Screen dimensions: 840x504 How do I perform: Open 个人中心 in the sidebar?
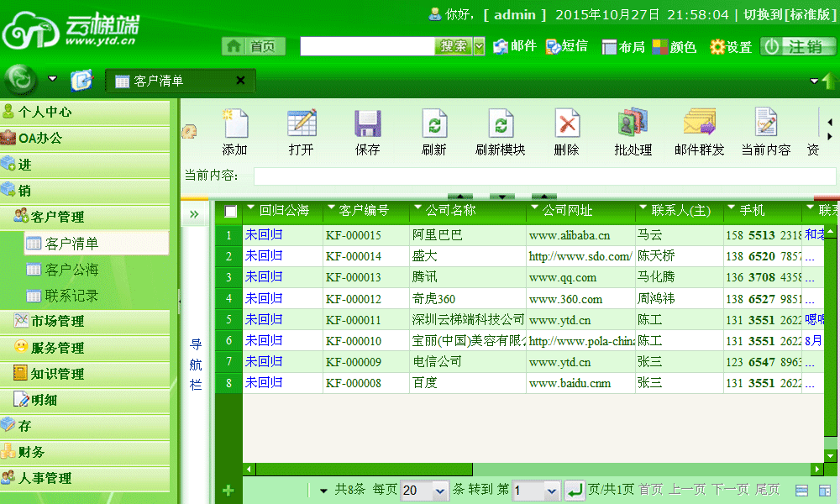coord(85,112)
